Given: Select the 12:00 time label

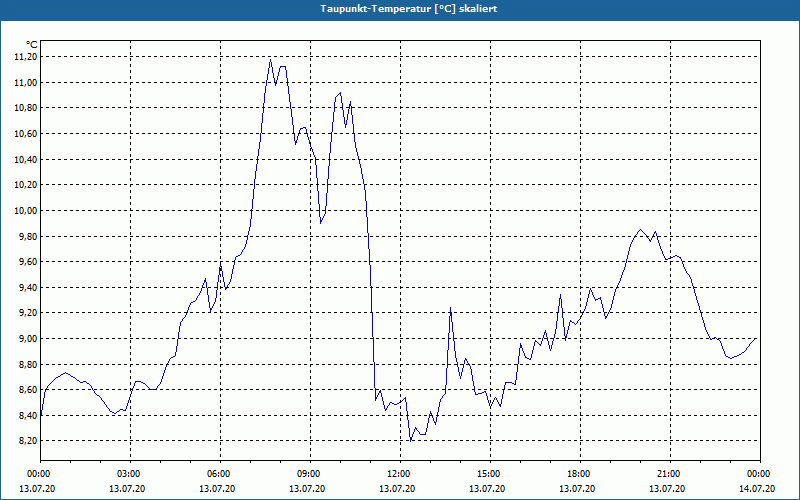Looking at the screenshot, I should pos(401,473).
